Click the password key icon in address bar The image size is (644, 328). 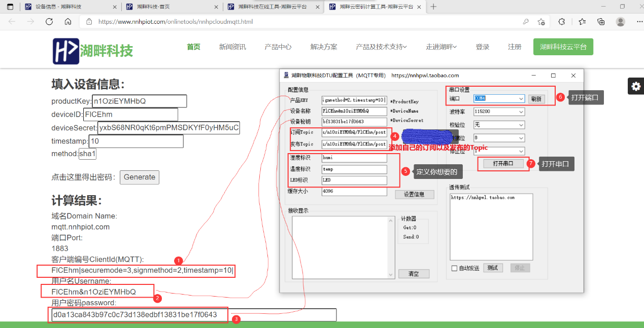(526, 22)
